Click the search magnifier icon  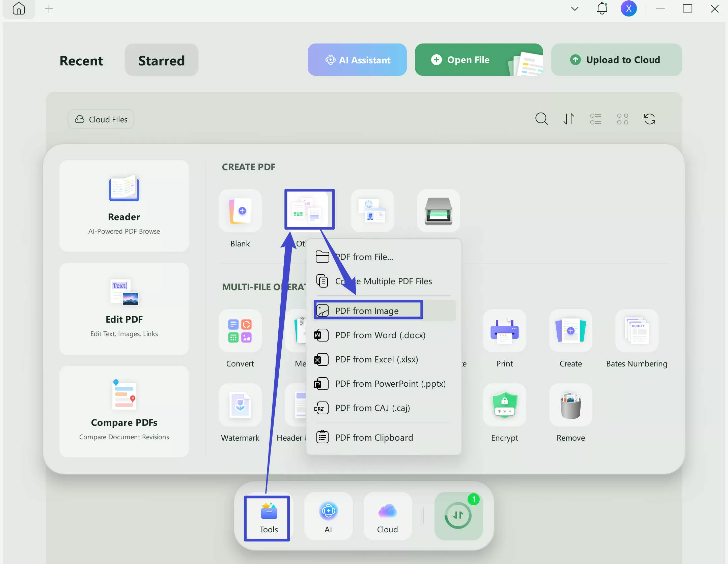coord(541,119)
